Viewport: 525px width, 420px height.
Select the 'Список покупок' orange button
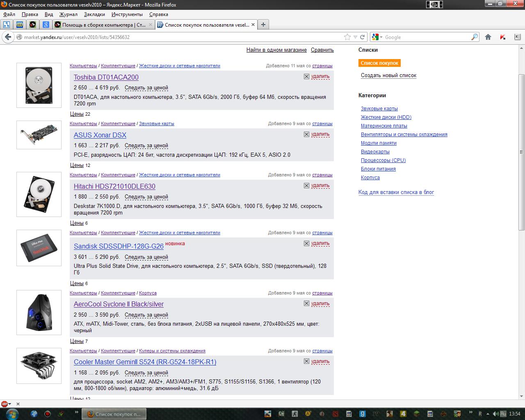point(379,63)
